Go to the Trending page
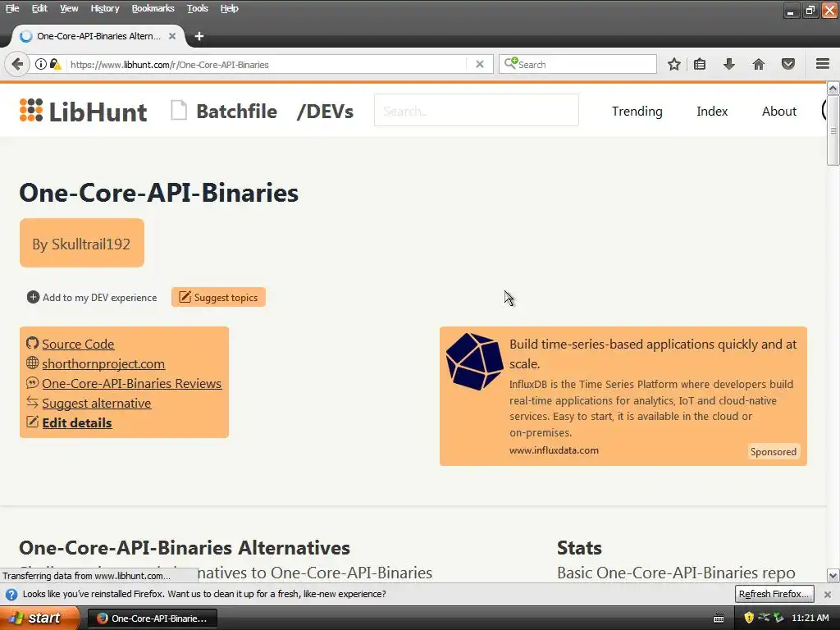The width and height of the screenshot is (840, 630). coord(637,111)
